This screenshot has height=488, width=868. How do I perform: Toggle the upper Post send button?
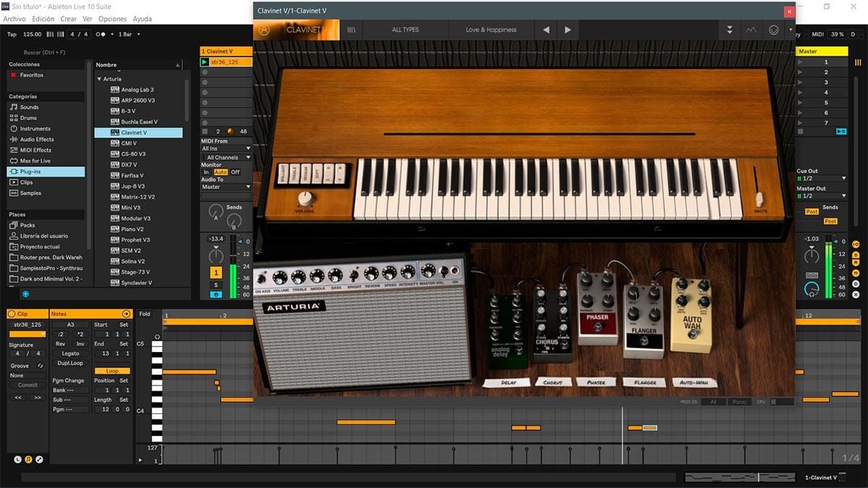[x=812, y=212]
